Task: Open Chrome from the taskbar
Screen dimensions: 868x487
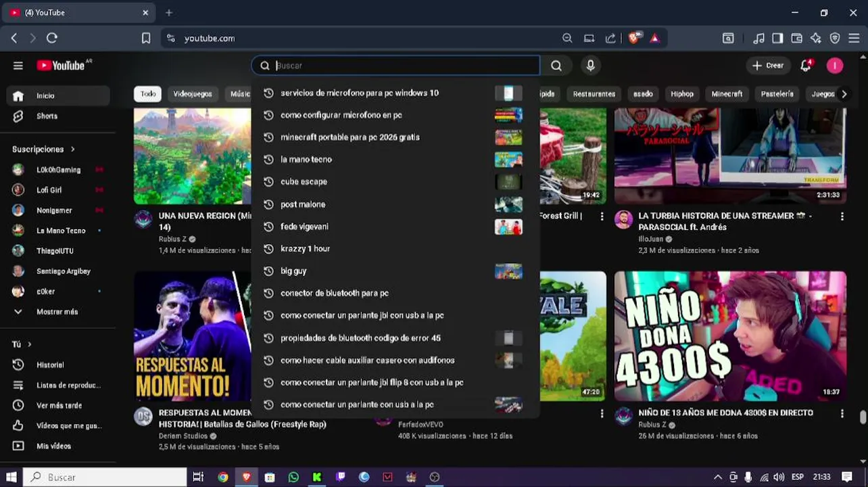Action: coord(222,477)
